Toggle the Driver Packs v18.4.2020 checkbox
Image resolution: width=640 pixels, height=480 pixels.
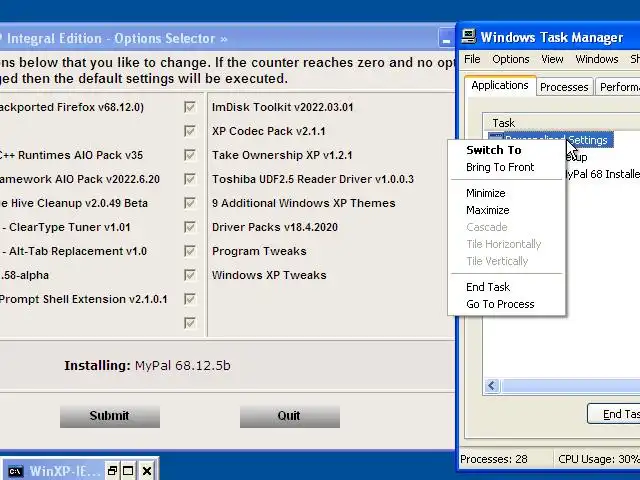[x=189, y=227]
